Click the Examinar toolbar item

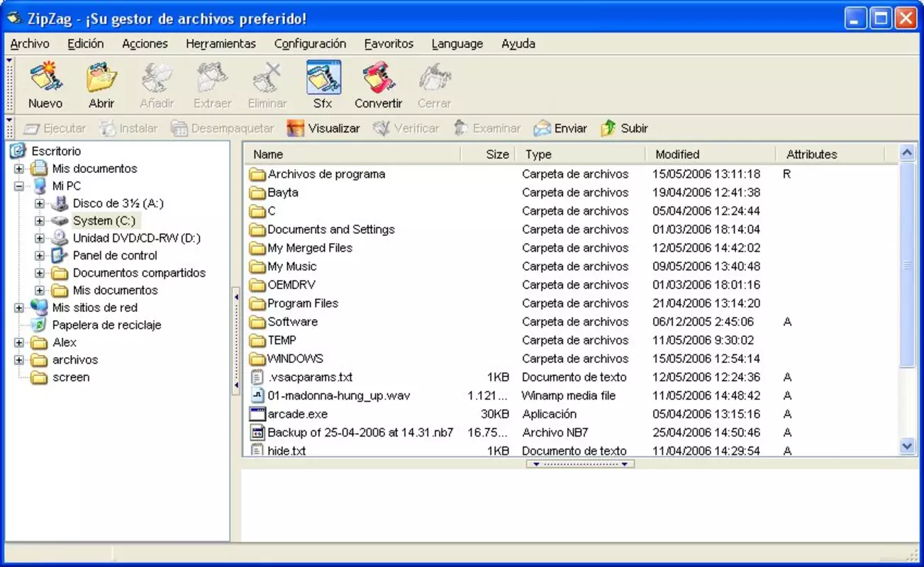486,128
